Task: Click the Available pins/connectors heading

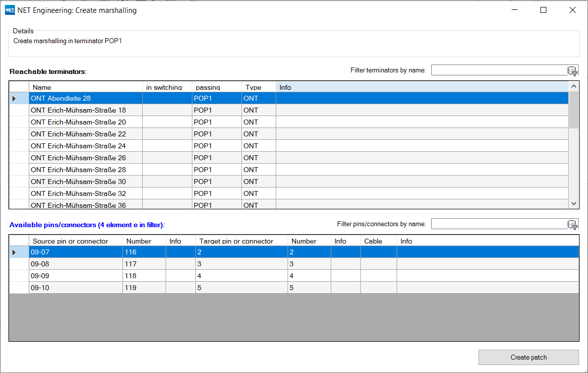Action: (x=87, y=225)
